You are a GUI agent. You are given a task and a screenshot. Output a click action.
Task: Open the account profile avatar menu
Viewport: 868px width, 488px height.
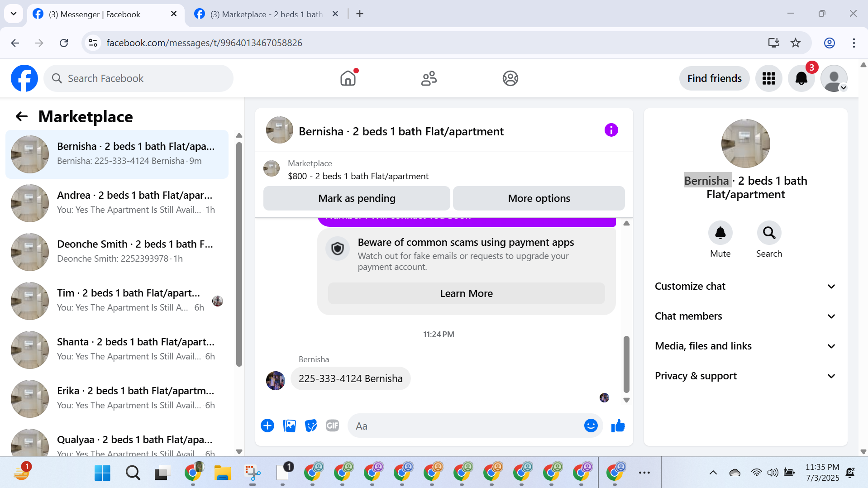point(834,78)
